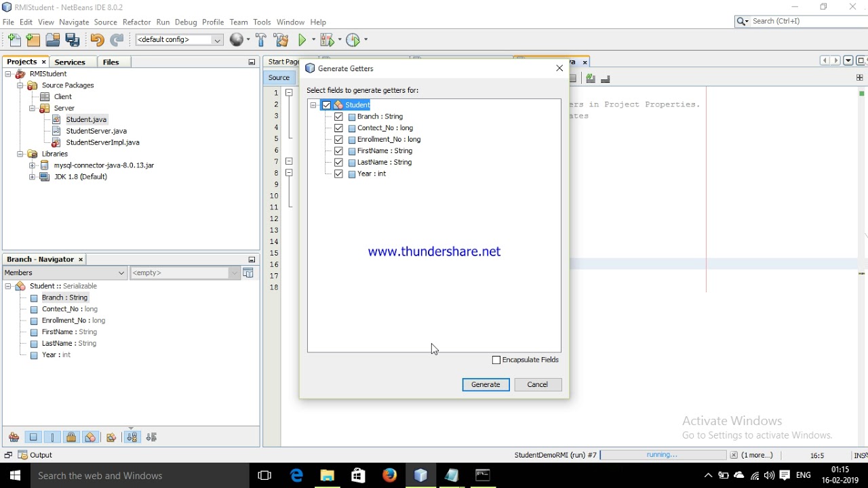Click the Cancel button
The width and height of the screenshot is (868, 488).
point(538,384)
